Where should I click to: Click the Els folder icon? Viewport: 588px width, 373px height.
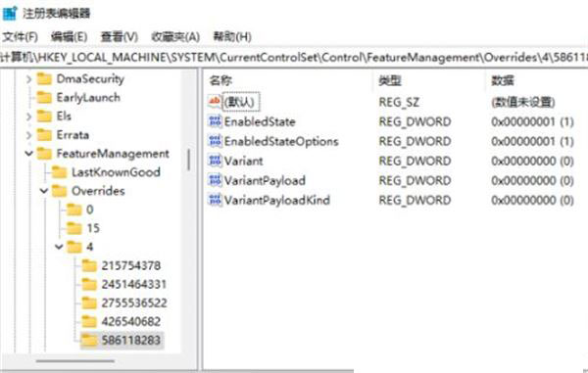point(44,117)
